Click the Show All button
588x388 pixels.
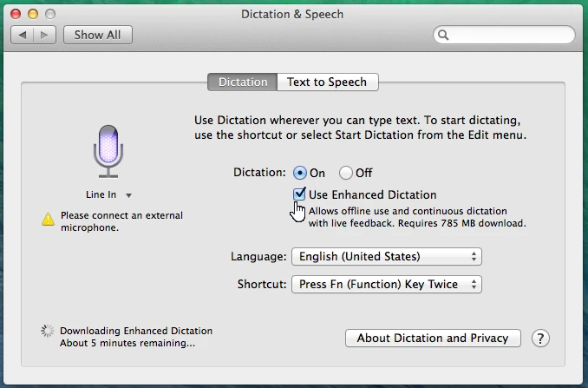pos(98,35)
